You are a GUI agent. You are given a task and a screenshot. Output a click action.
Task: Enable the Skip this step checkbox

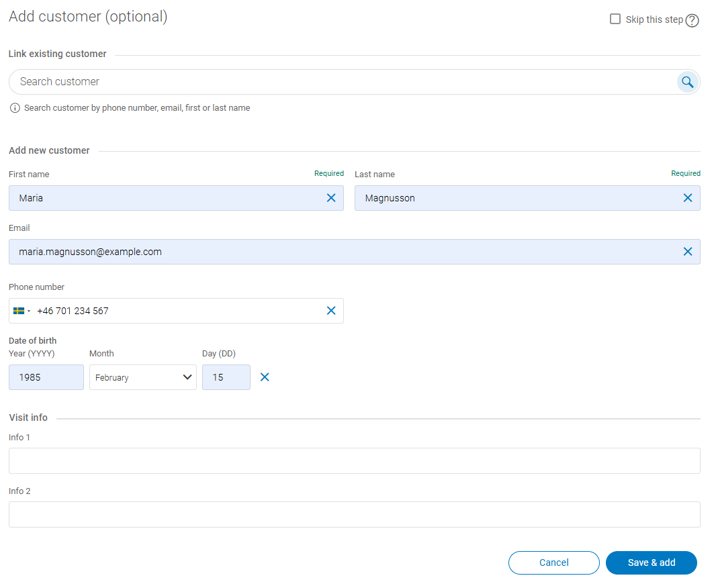(615, 19)
